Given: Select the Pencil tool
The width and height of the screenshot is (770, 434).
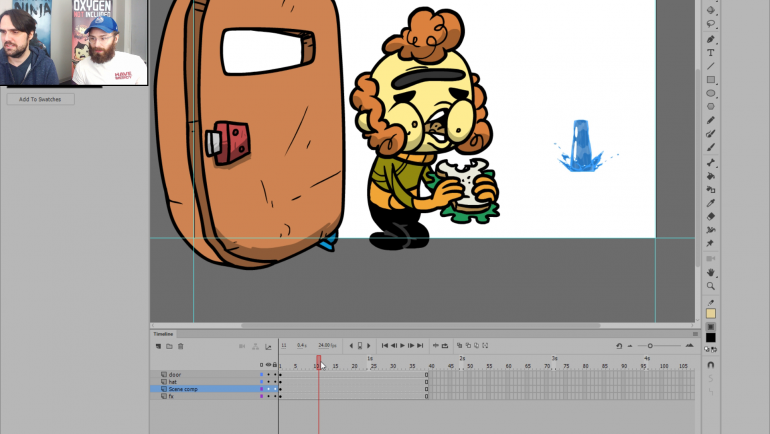Looking at the screenshot, I should 711,120.
